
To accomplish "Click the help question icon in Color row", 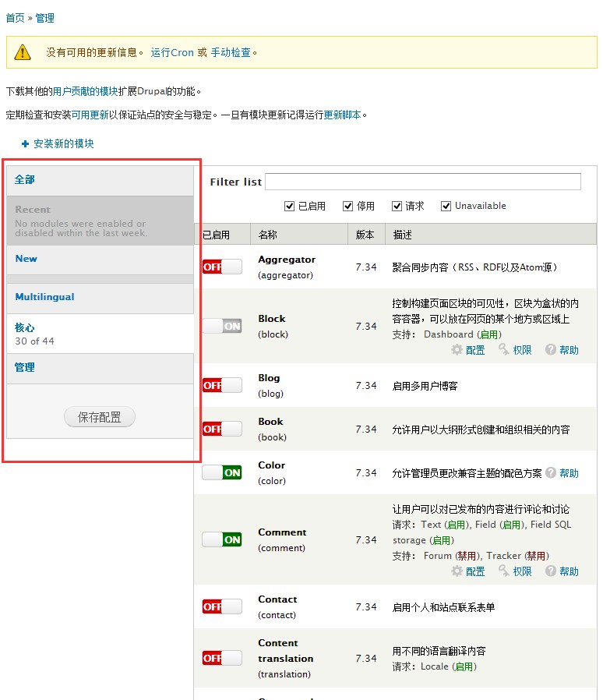I will [x=551, y=472].
